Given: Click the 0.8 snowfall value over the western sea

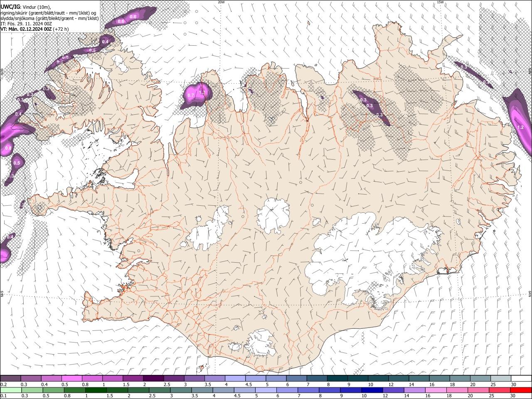Looking at the screenshot, I should pos(8,148).
